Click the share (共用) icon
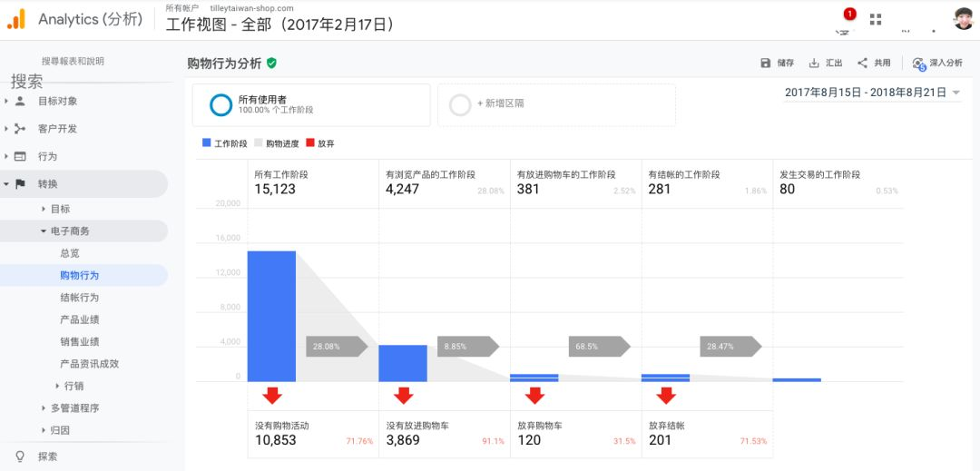980x471 pixels. click(863, 63)
